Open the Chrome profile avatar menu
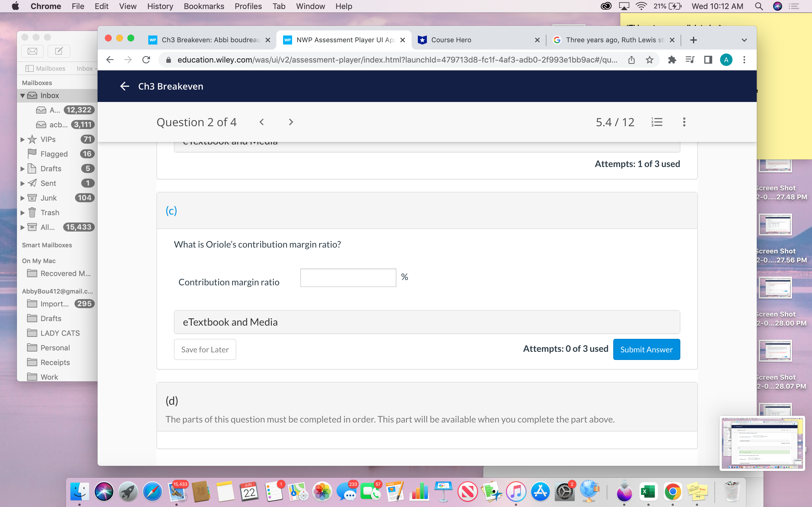 (x=726, y=60)
